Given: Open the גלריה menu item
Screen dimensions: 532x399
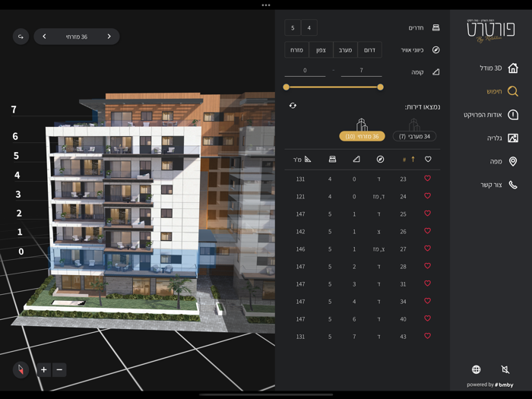Looking at the screenshot, I should pyautogui.click(x=495, y=138).
